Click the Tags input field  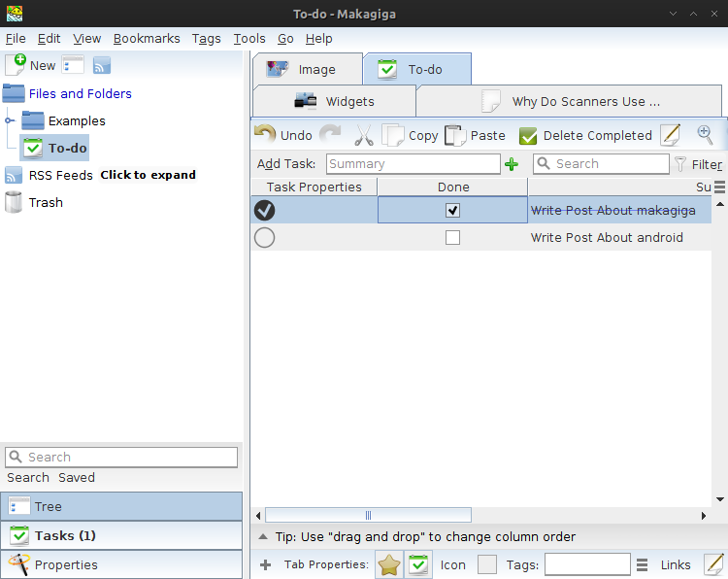point(587,564)
